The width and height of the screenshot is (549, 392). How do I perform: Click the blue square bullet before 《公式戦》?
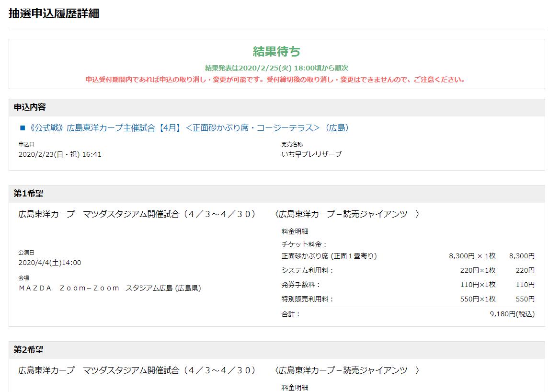23,128
